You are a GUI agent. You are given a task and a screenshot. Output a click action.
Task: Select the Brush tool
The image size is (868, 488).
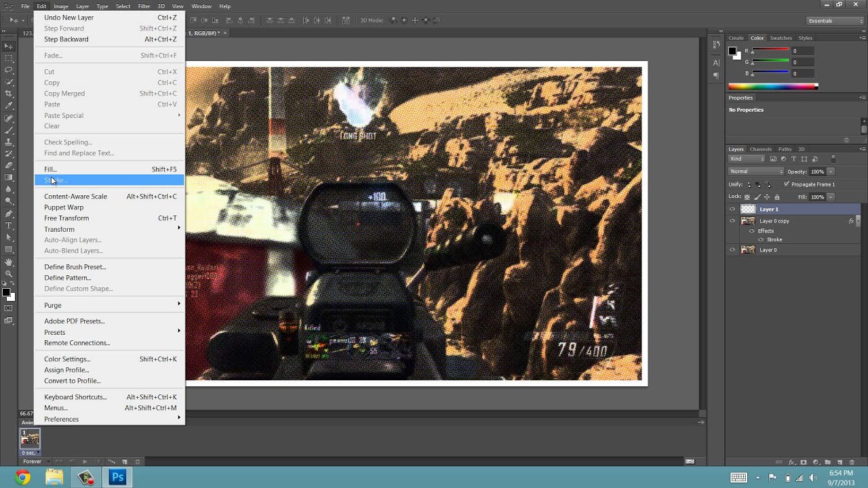[x=9, y=129]
